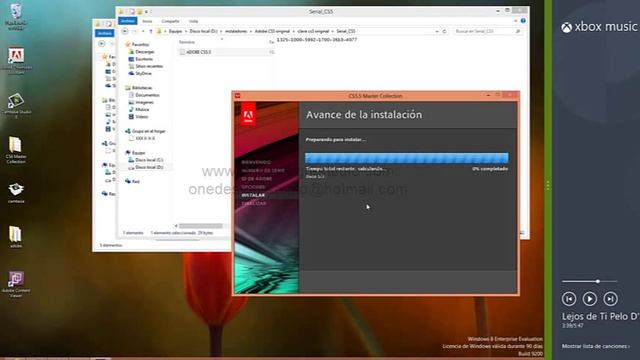Open Escritorio in the navigation pane
Screen dimensions: 640x360
(144, 59)
